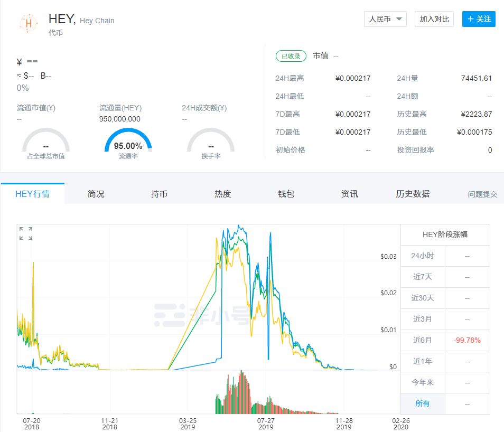Click the $0.03 price axis label
The image size is (504, 432).
[x=388, y=257]
